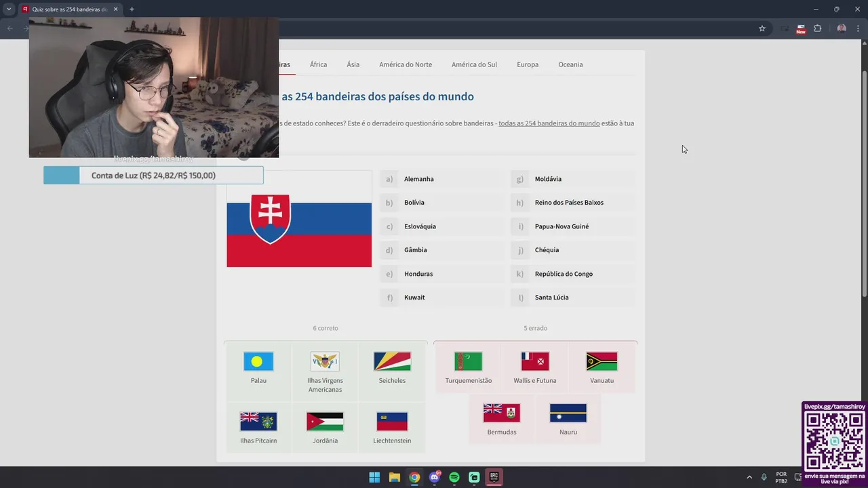Open Epic Games Launcher from the taskbar
868x488 pixels.
pyautogui.click(x=494, y=477)
